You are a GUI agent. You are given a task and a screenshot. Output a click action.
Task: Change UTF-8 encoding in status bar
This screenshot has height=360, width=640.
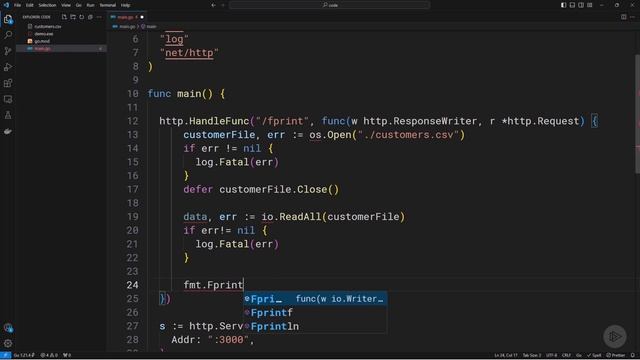(x=551, y=355)
